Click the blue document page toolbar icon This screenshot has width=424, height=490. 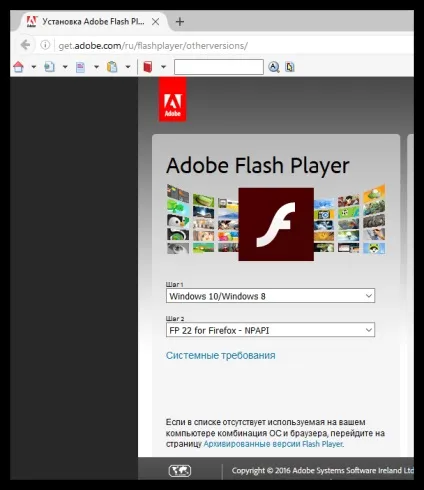(x=49, y=67)
